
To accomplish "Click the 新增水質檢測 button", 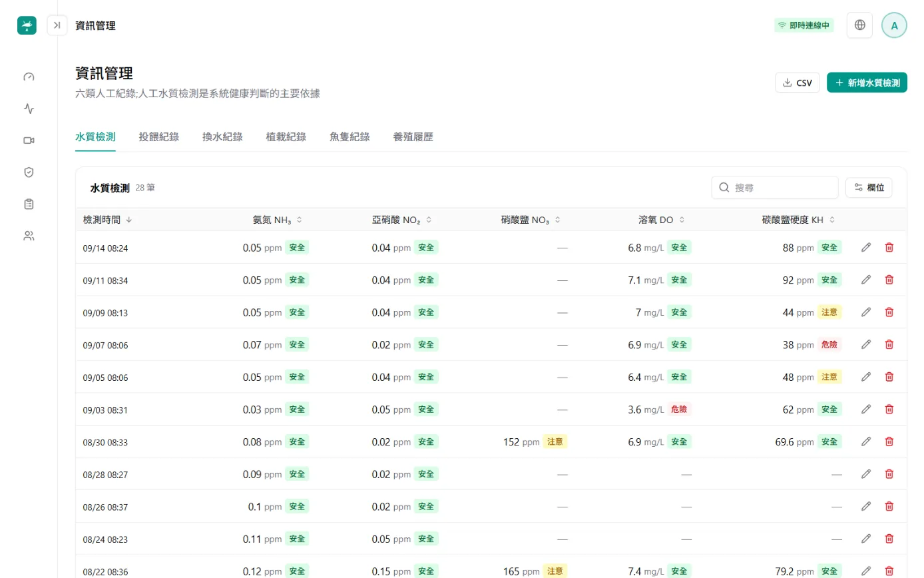I will click(867, 83).
